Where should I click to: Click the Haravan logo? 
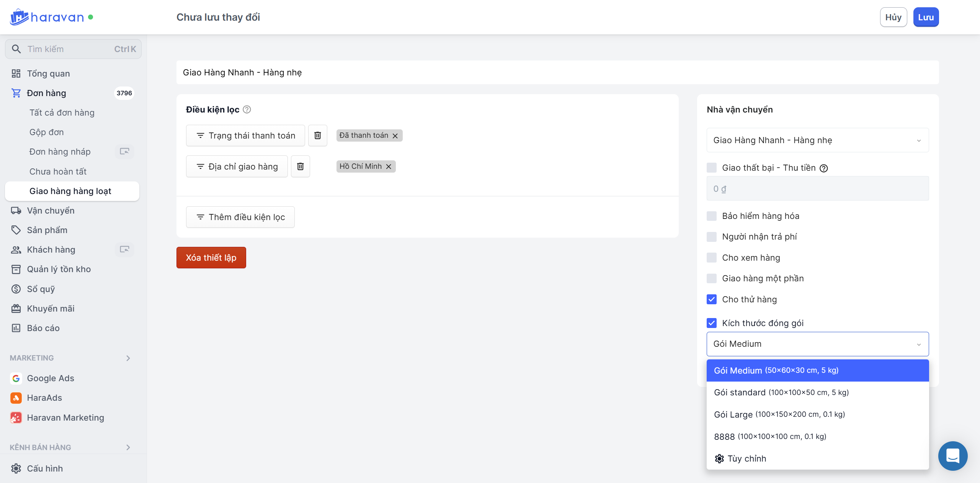47,17
